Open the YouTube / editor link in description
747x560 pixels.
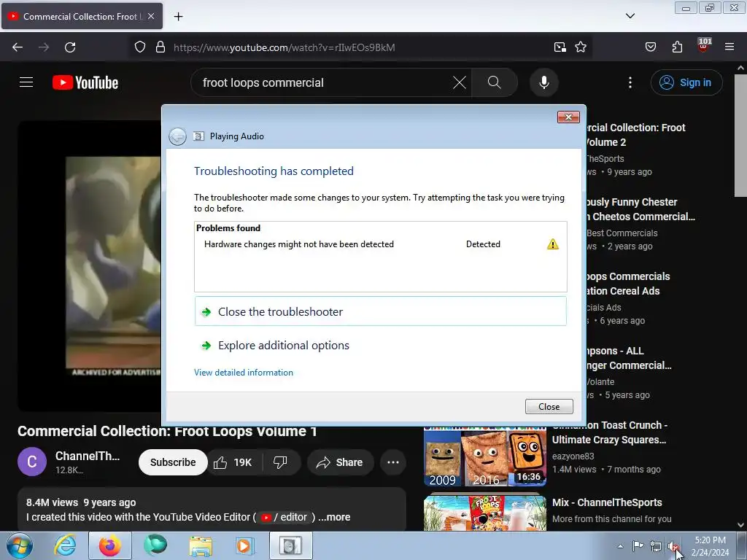tap(284, 517)
